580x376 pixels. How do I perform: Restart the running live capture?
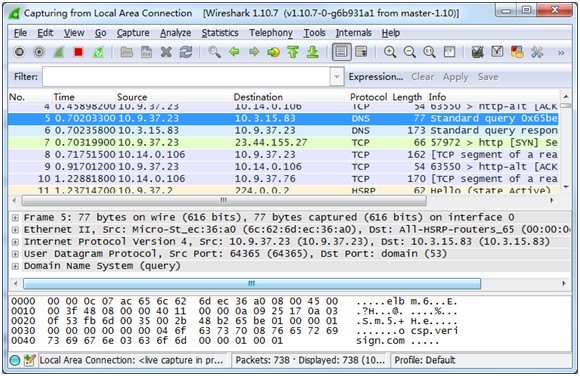98,52
